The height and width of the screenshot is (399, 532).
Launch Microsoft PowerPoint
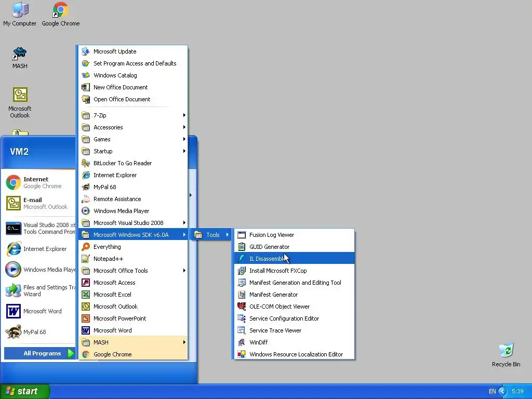(133, 318)
